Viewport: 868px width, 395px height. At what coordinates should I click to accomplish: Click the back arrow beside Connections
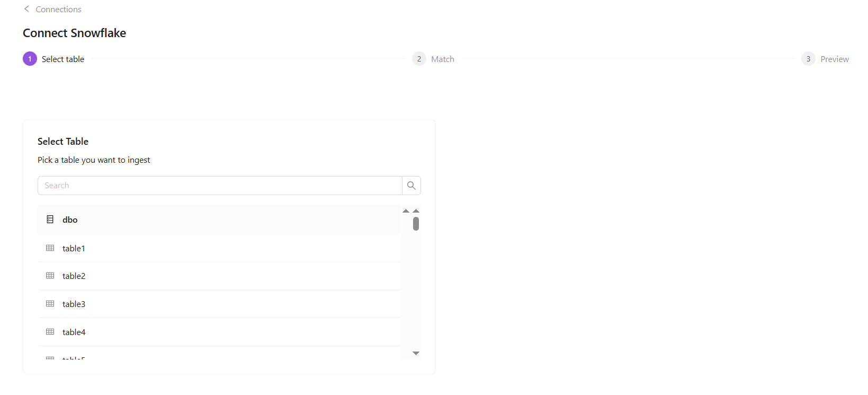click(26, 9)
